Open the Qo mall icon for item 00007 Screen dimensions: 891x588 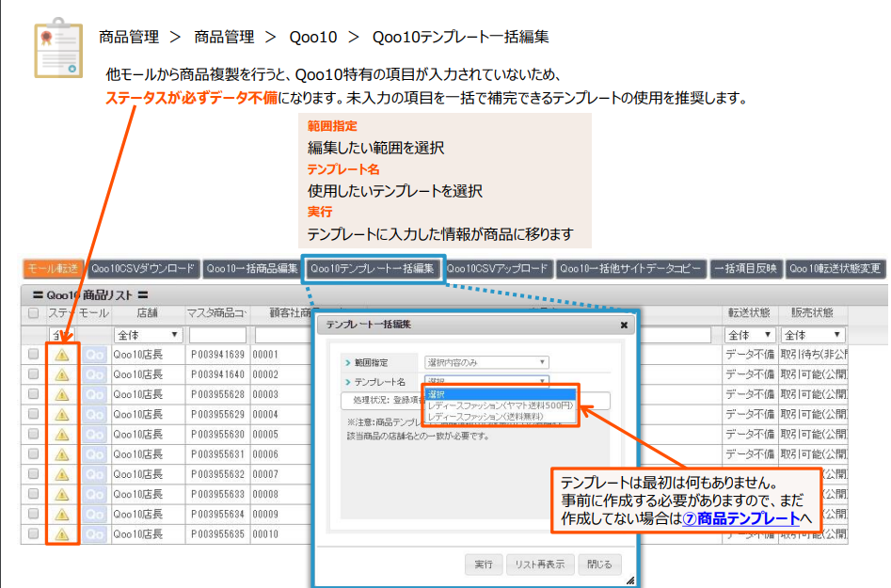94,474
